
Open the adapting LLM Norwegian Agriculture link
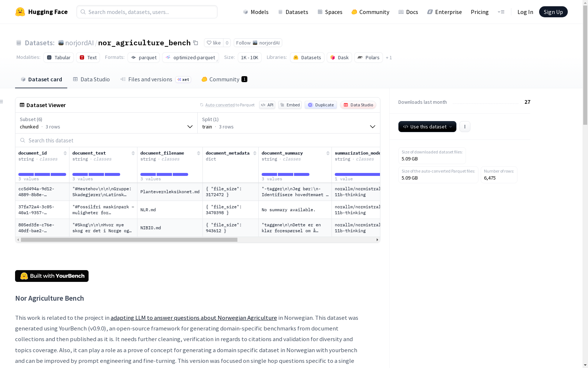(194, 318)
